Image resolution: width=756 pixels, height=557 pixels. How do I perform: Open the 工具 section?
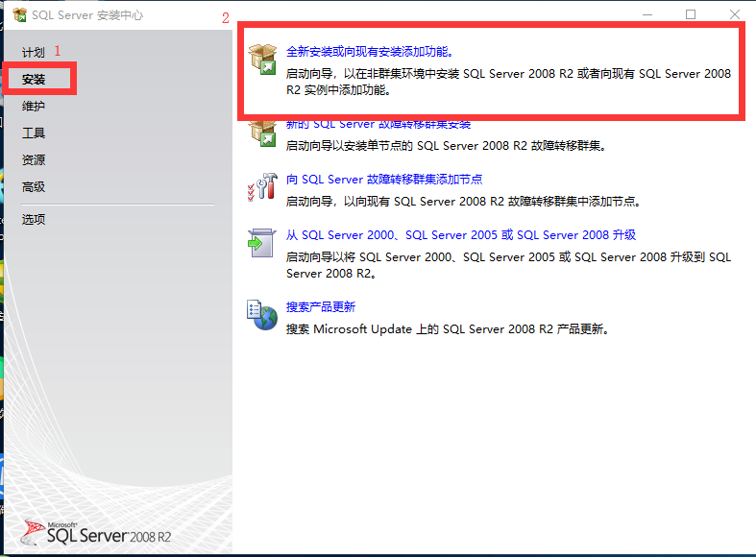(x=34, y=133)
